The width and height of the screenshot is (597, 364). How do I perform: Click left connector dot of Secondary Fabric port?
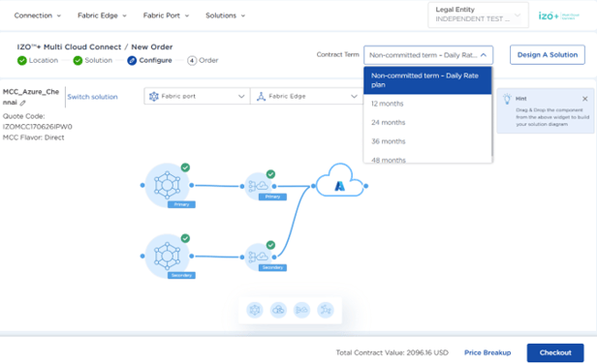click(142, 256)
